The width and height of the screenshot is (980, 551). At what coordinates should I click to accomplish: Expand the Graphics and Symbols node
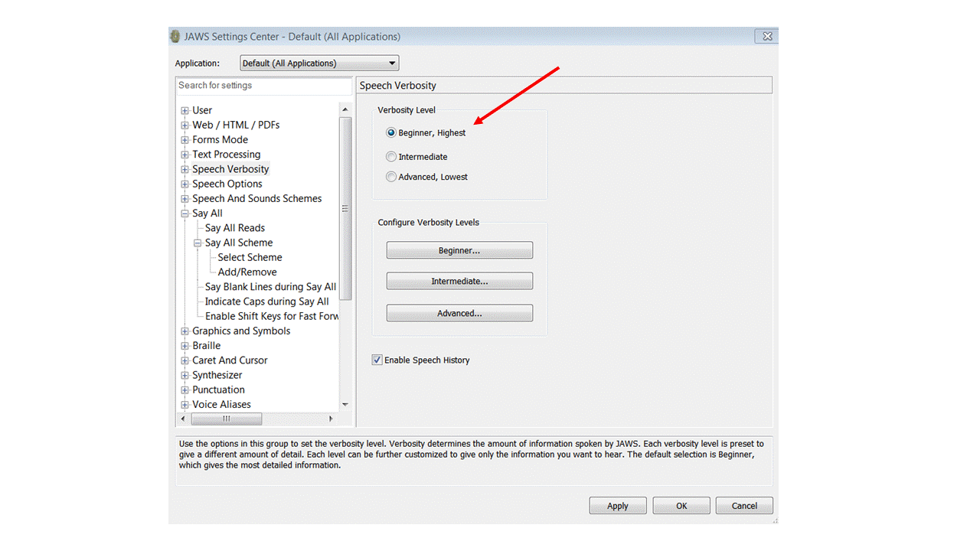point(185,331)
